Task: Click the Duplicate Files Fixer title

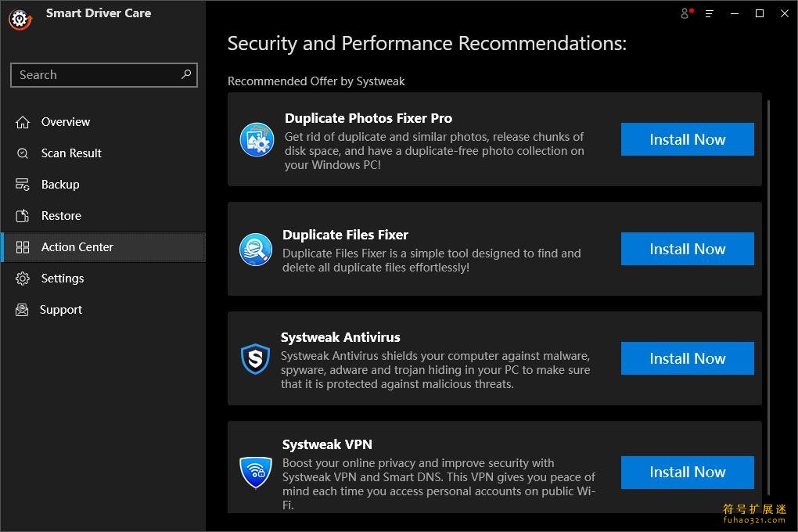Action: [345, 235]
